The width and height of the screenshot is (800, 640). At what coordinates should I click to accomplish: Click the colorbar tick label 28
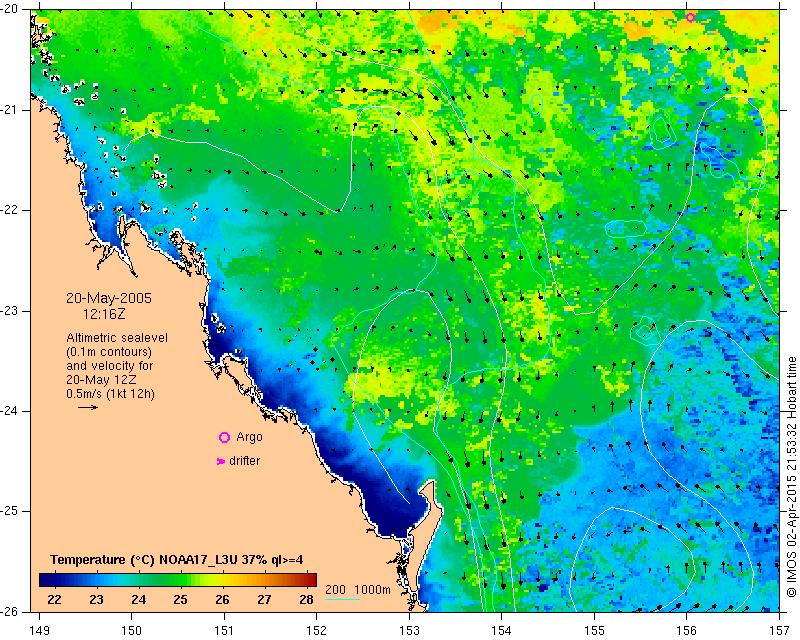306,600
